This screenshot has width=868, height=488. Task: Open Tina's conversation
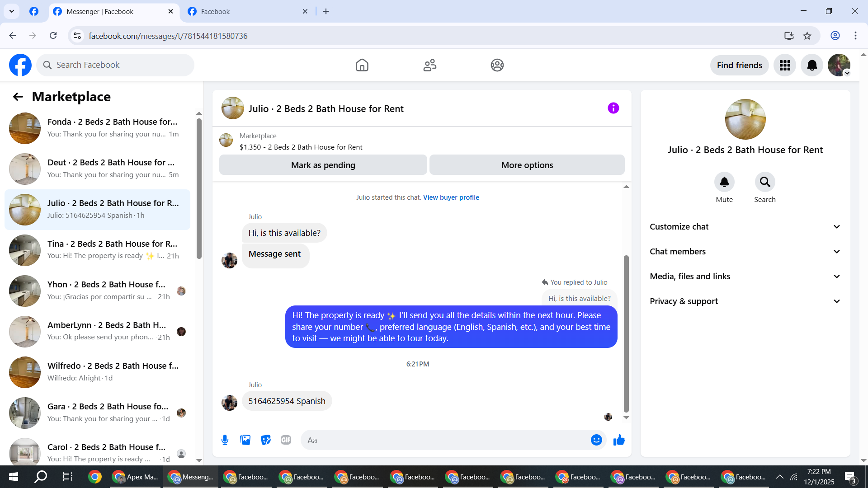(x=97, y=250)
